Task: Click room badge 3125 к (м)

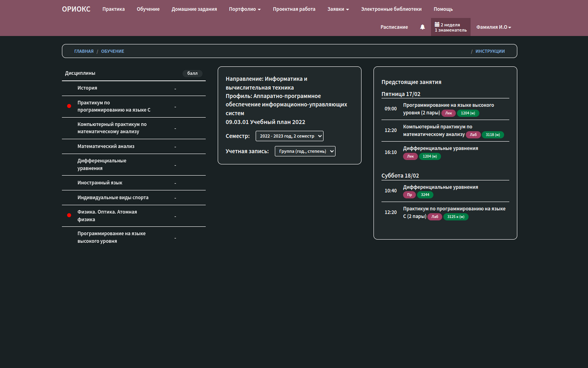Action: click(456, 217)
